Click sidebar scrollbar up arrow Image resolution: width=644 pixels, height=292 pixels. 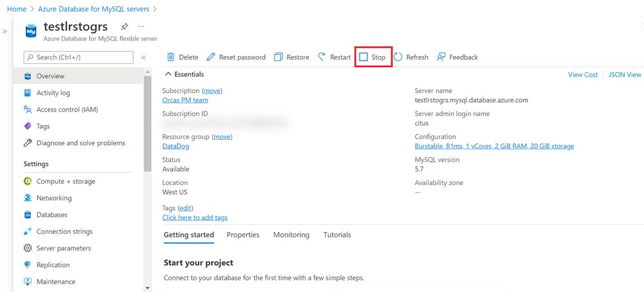(x=148, y=72)
